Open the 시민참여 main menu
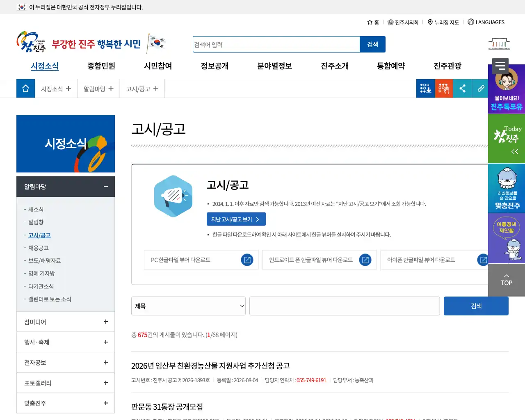This screenshot has width=525, height=420. pos(158,66)
